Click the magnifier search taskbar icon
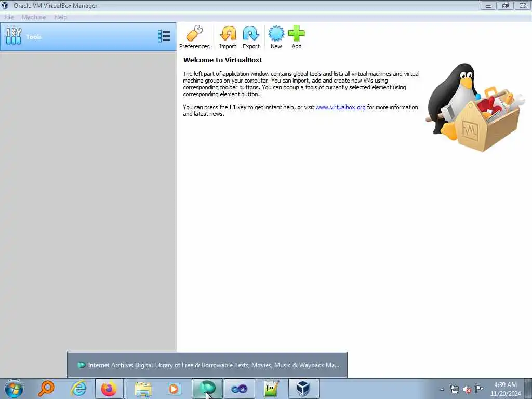Screen dimensions: 532x399 [46, 389]
